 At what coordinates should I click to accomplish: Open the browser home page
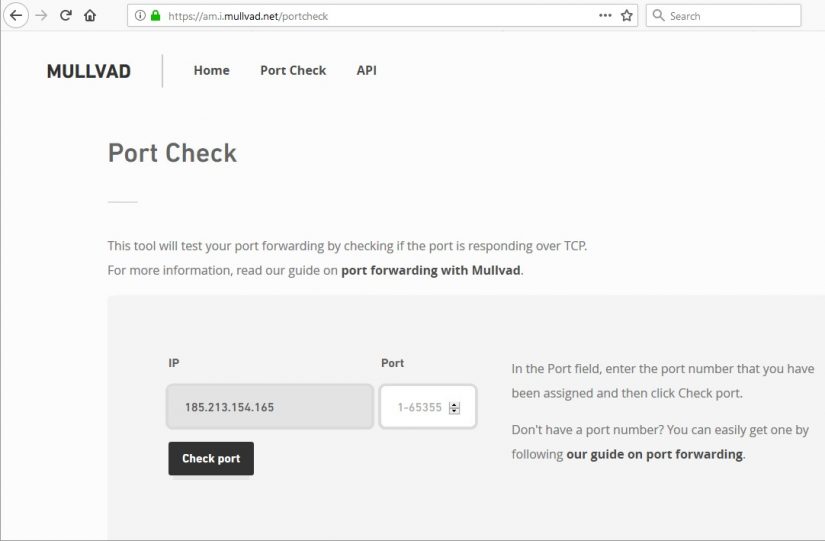point(90,16)
